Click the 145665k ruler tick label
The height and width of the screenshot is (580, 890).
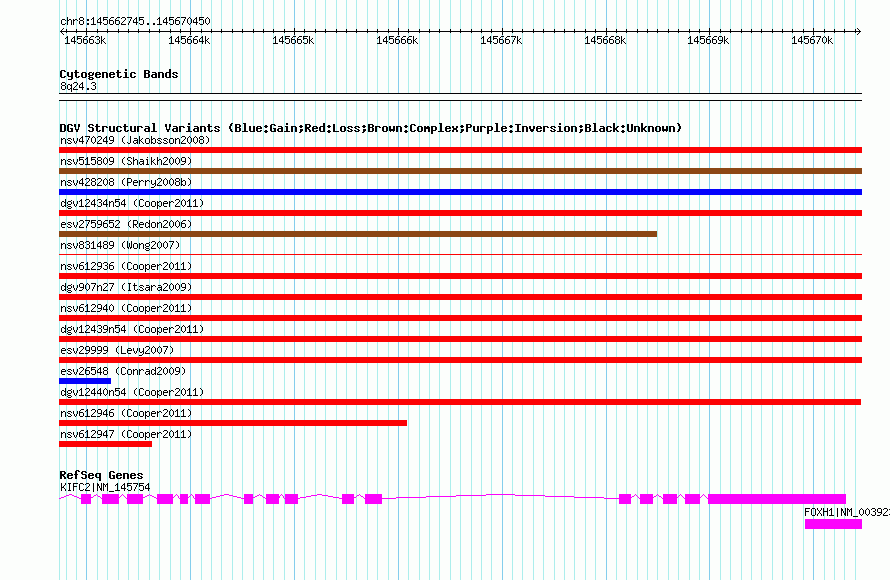[x=293, y=40]
